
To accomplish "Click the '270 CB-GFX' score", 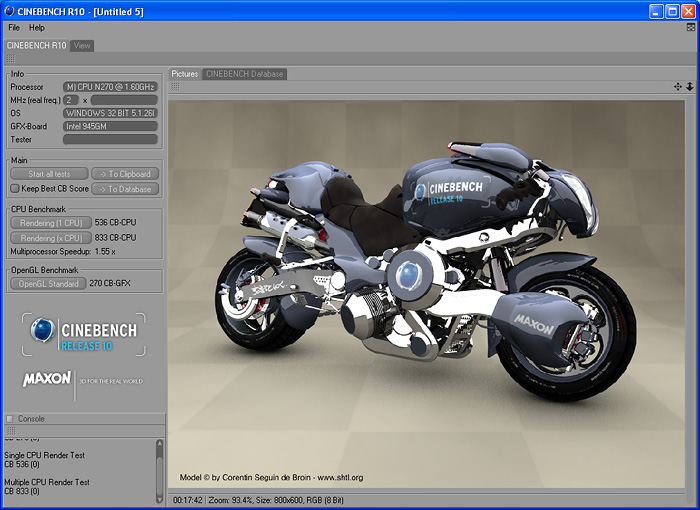I will [x=110, y=283].
